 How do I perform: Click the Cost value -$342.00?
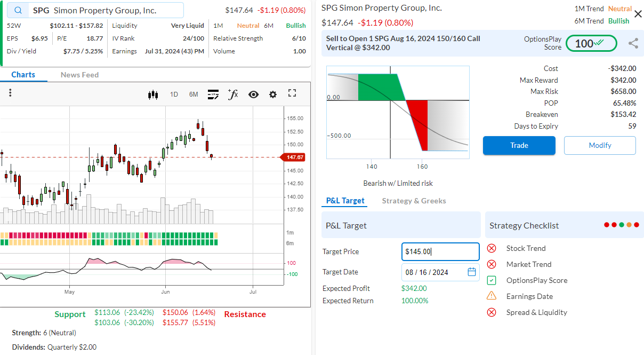(x=622, y=68)
